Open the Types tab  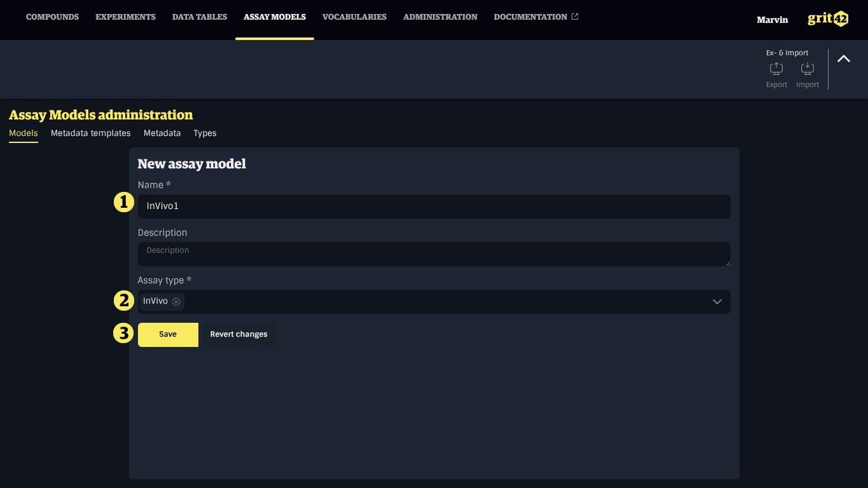(205, 133)
